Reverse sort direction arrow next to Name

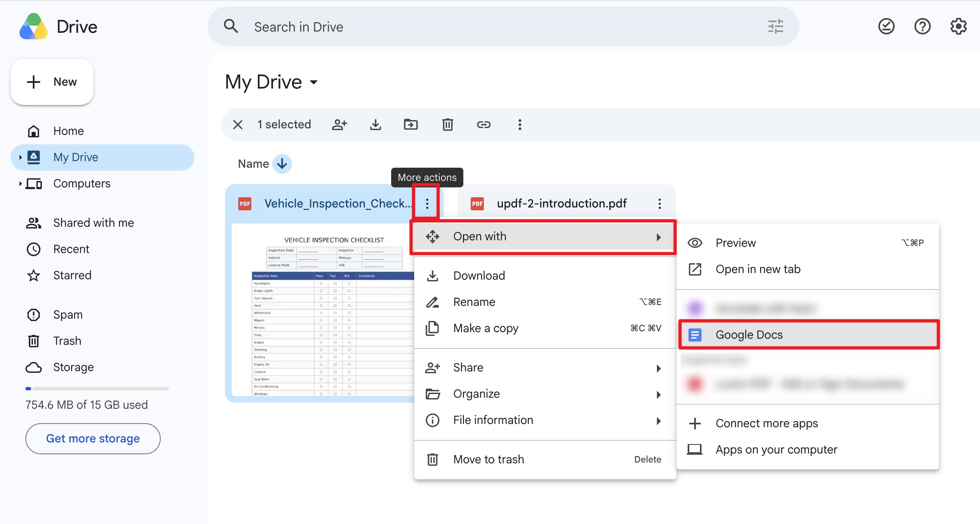click(282, 164)
